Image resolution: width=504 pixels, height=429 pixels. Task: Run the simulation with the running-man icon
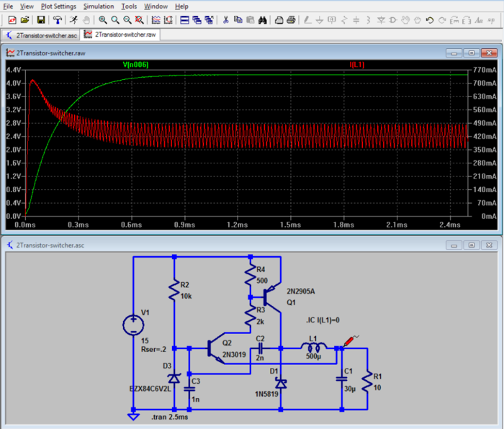[x=73, y=20]
